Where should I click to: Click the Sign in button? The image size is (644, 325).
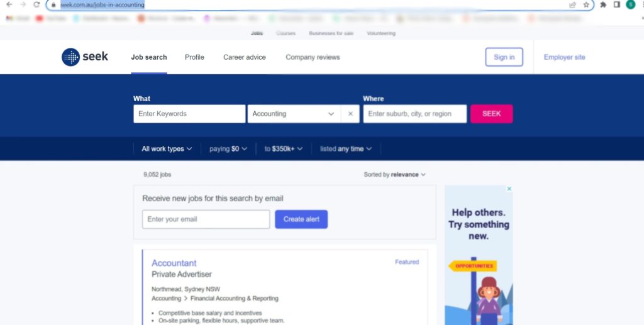[x=504, y=57]
